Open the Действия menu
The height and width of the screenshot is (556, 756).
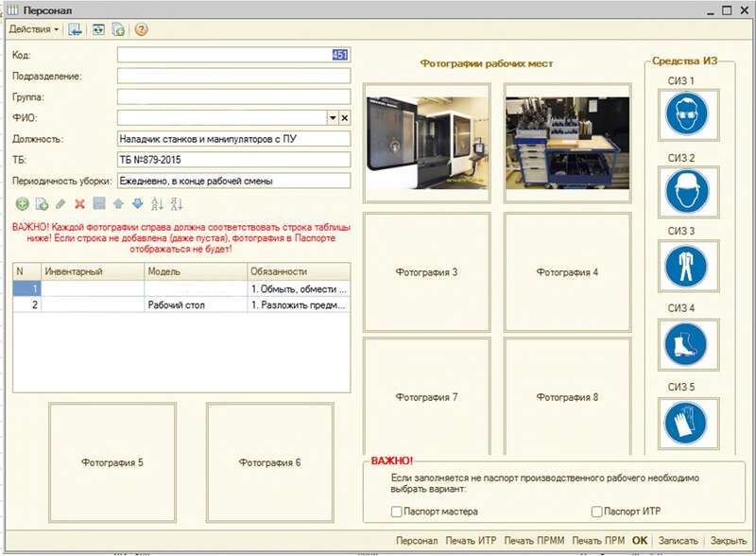pyautogui.click(x=33, y=29)
